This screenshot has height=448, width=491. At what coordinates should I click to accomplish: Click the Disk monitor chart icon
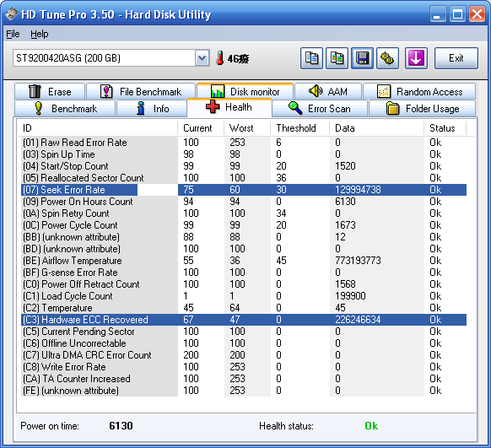218,91
